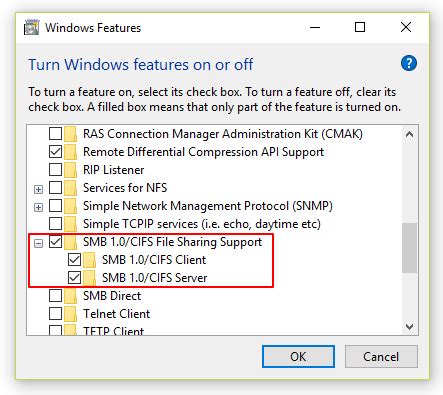Select 'SMB Direct' row text
Image resolution: width=443 pixels, height=395 pixels.
point(112,296)
